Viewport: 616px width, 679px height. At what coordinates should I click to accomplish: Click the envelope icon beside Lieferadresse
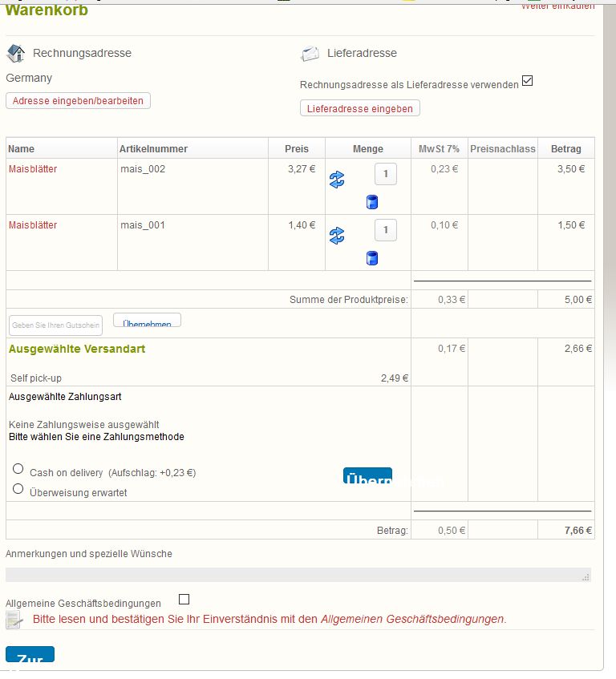[x=310, y=54]
